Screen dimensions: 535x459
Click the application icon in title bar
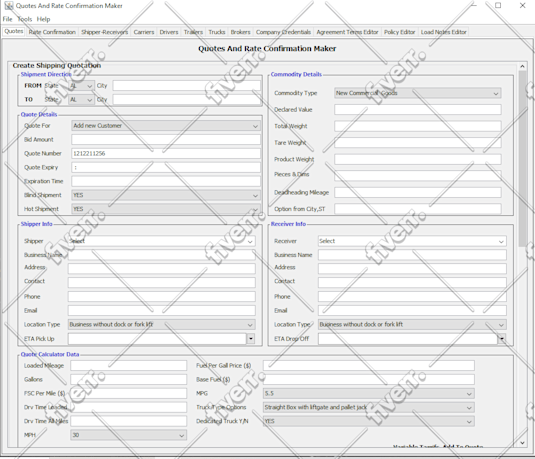click(x=9, y=6)
